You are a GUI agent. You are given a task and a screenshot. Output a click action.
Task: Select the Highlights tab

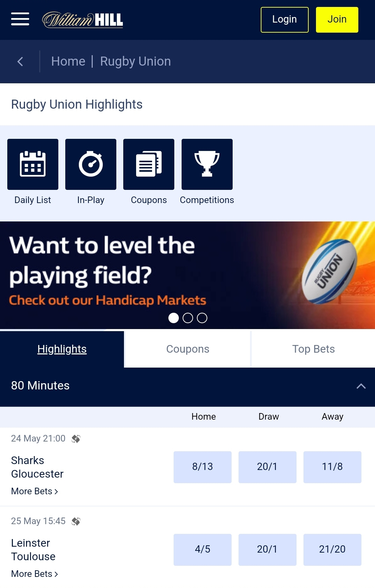pyautogui.click(x=62, y=348)
